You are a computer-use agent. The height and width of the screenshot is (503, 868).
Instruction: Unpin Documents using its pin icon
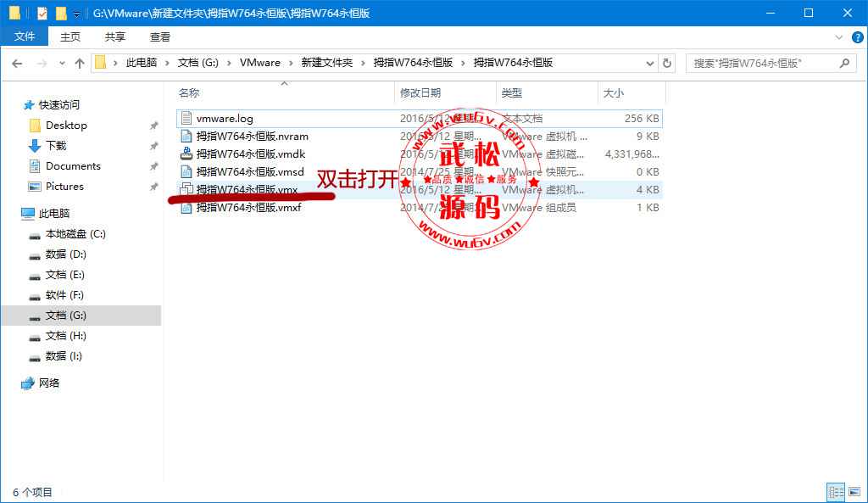(154, 167)
